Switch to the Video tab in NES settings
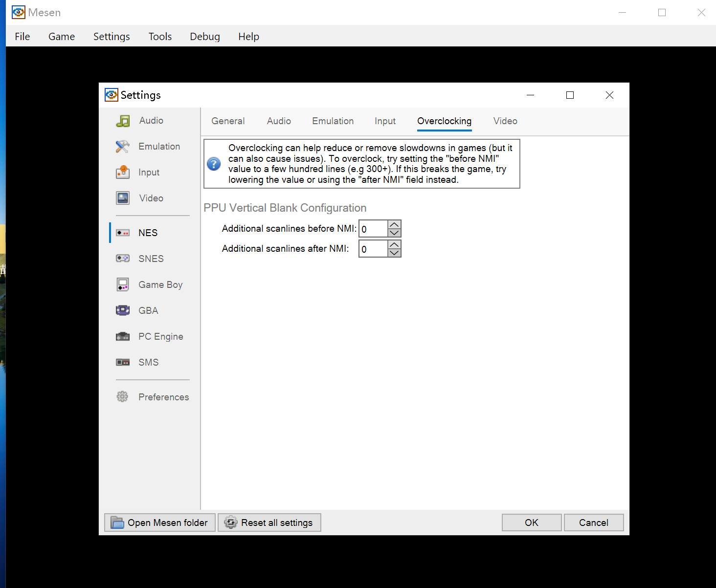 click(505, 121)
